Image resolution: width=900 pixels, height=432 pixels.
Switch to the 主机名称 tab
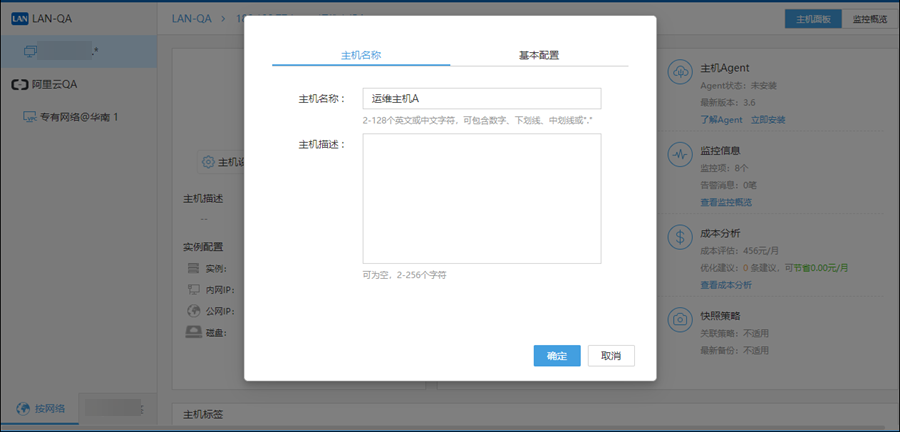click(360, 55)
